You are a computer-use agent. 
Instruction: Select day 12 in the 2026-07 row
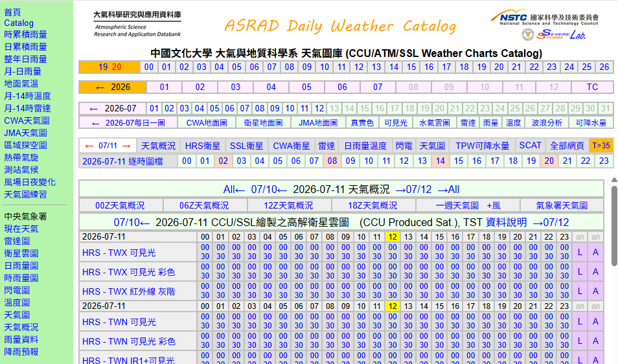319,108
